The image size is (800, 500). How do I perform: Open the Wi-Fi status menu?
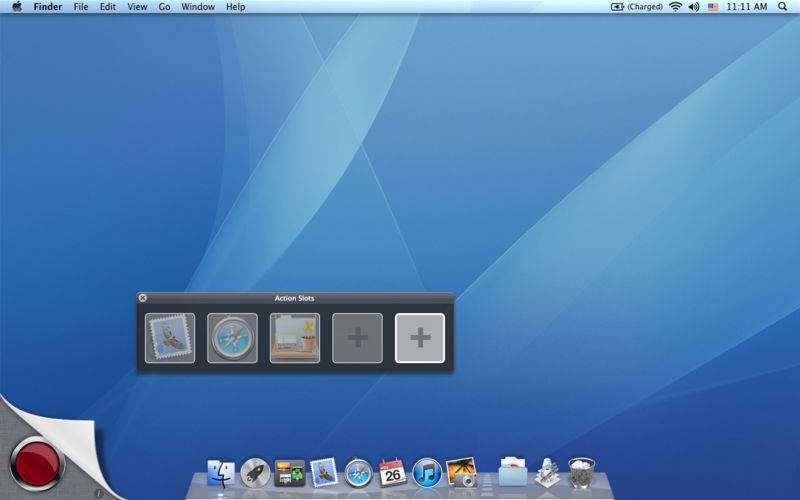click(676, 7)
